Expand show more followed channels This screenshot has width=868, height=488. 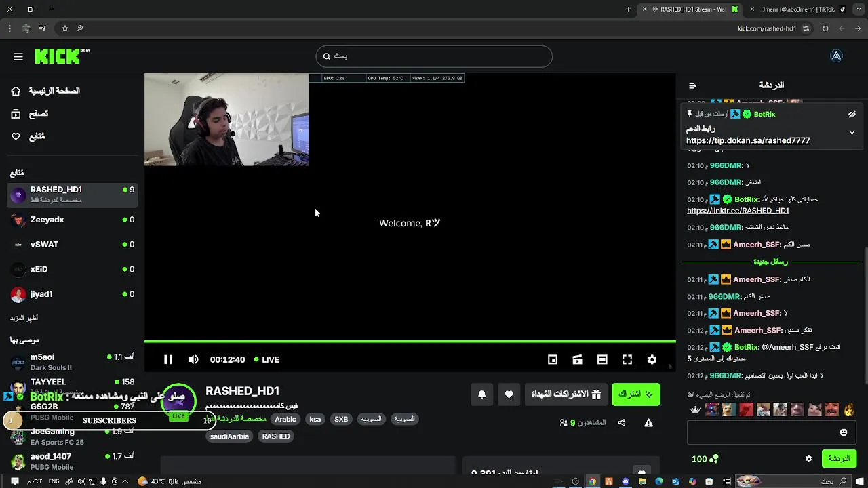point(24,318)
